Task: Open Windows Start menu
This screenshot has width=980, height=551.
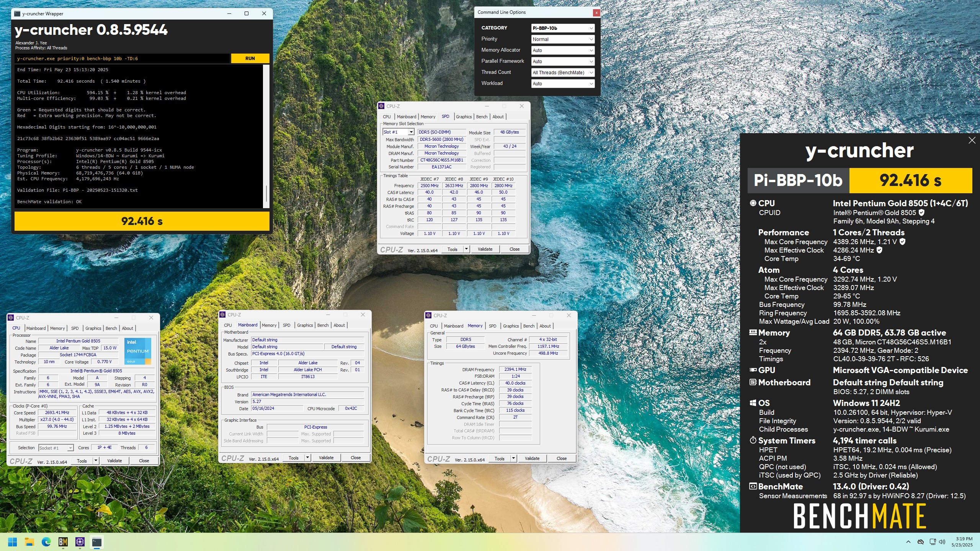Action: tap(13, 542)
